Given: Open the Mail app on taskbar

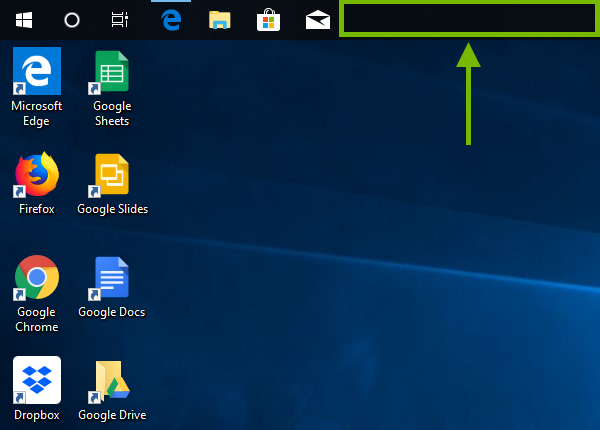Looking at the screenshot, I should coord(318,20).
